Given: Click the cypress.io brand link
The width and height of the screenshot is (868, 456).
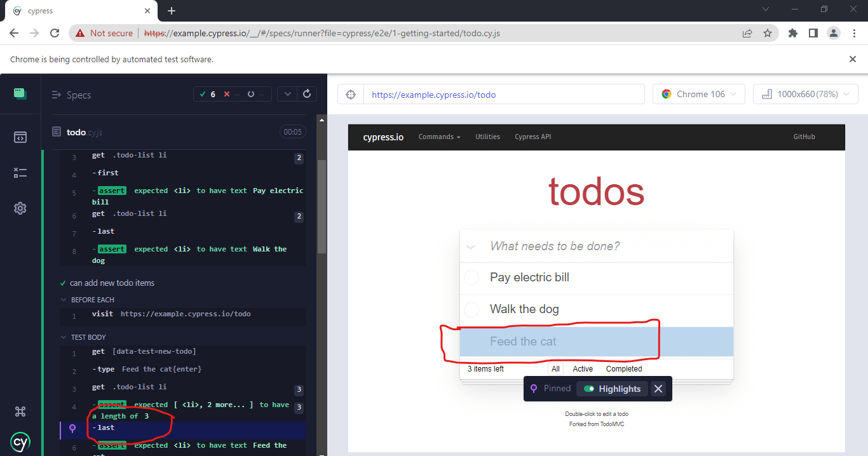Looking at the screenshot, I should (x=383, y=137).
